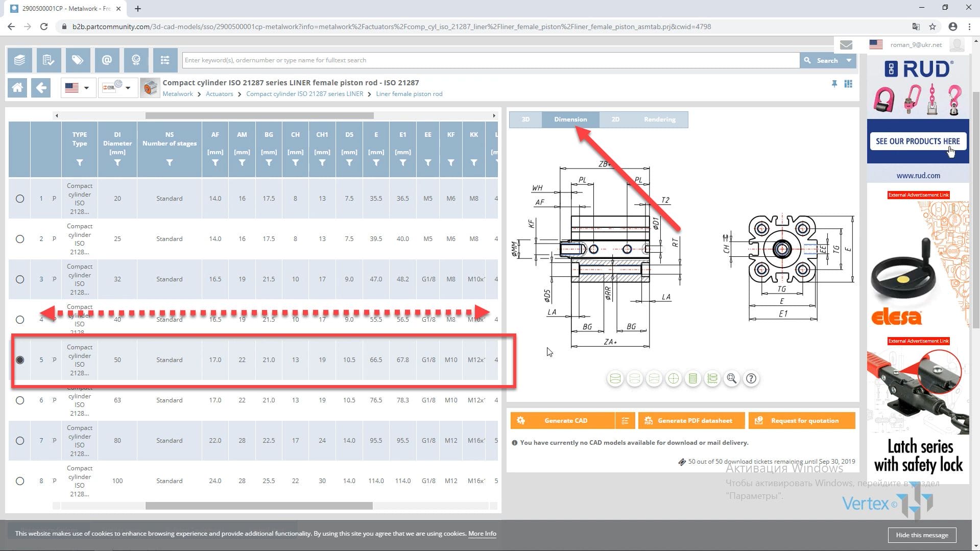Click top horizontal scrollbar of table
This screenshot has width=980, height=551.
[x=259, y=115]
